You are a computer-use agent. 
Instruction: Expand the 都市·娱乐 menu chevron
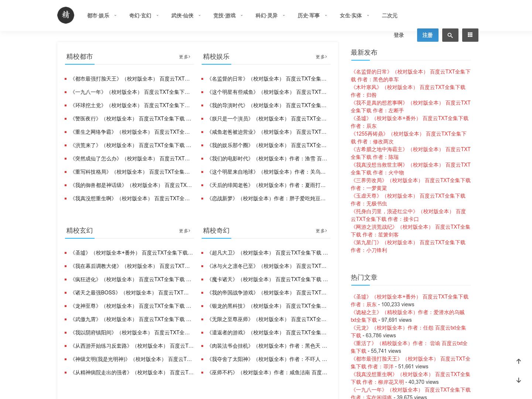coord(115,16)
